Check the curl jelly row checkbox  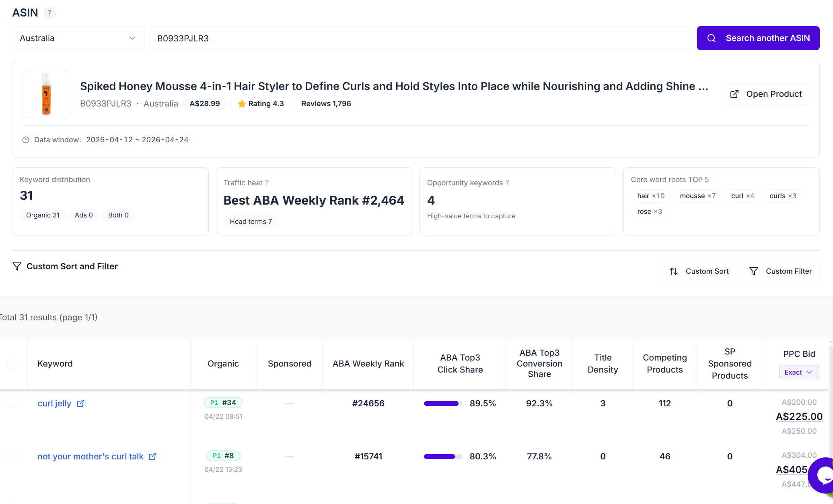tap(12, 402)
